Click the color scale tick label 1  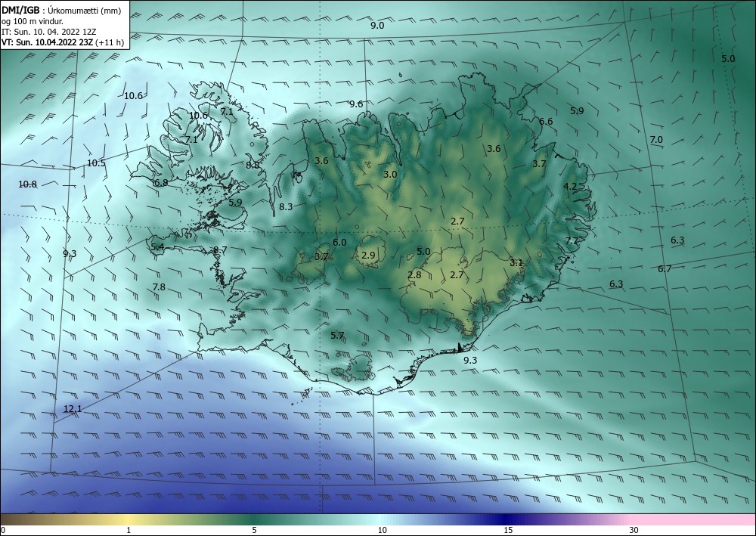click(x=129, y=530)
